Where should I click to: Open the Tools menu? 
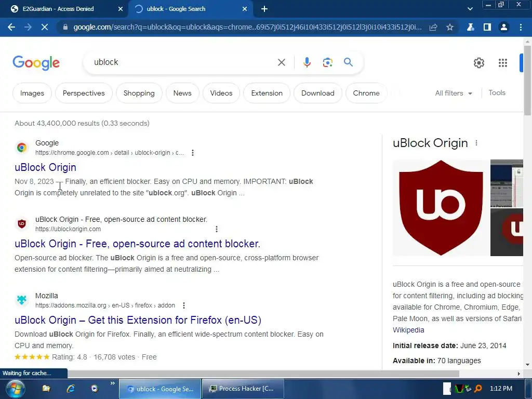pyautogui.click(x=497, y=92)
